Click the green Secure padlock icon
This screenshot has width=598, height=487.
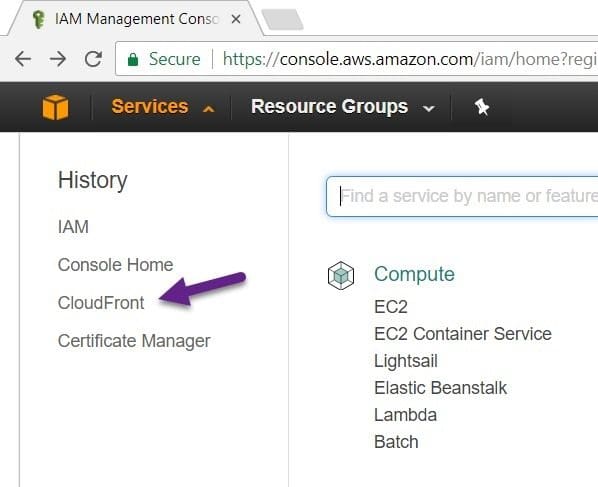point(133,59)
